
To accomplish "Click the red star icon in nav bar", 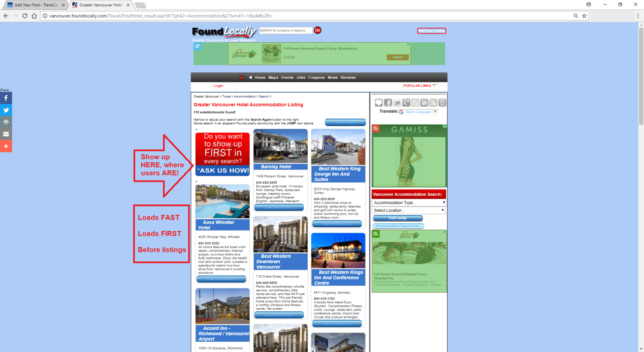I will (242, 78).
